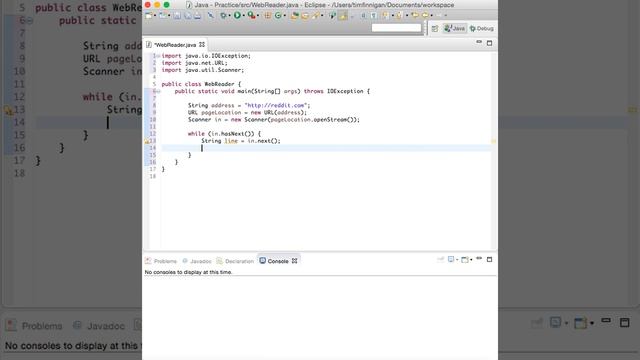Screen dimensions: 640x360
Task: Click the Quick Access search field
Action: pos(396,28)
